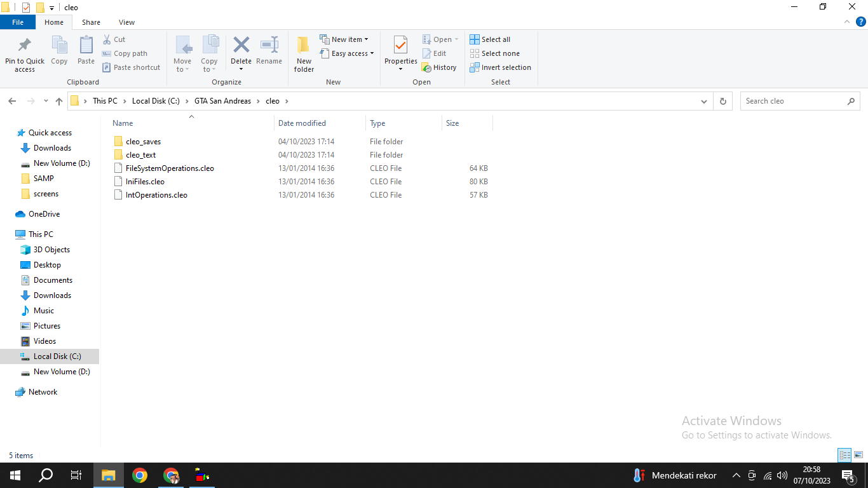This screenshot has height=488, width=868.
Task: Open taskbar Search
Action: [x=46, y=475]
